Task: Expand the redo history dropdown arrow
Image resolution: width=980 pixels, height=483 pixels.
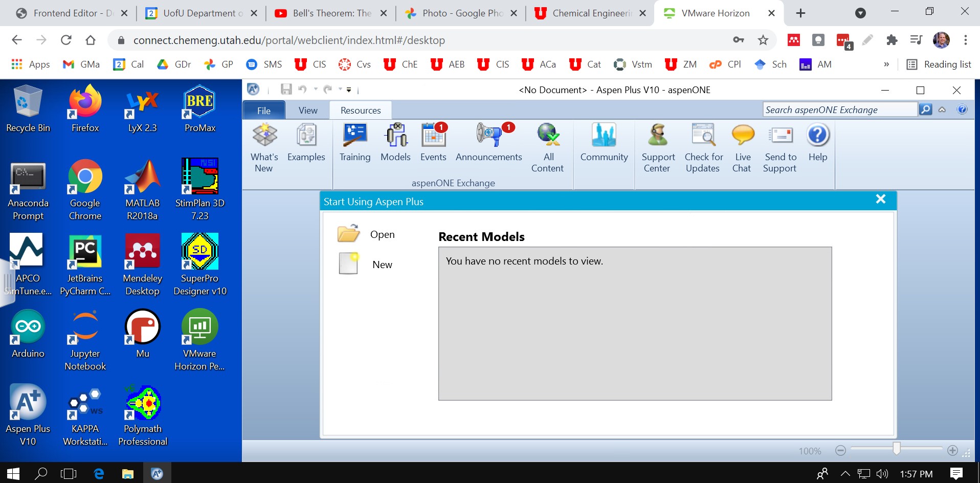Action: (x=340, y=90)
